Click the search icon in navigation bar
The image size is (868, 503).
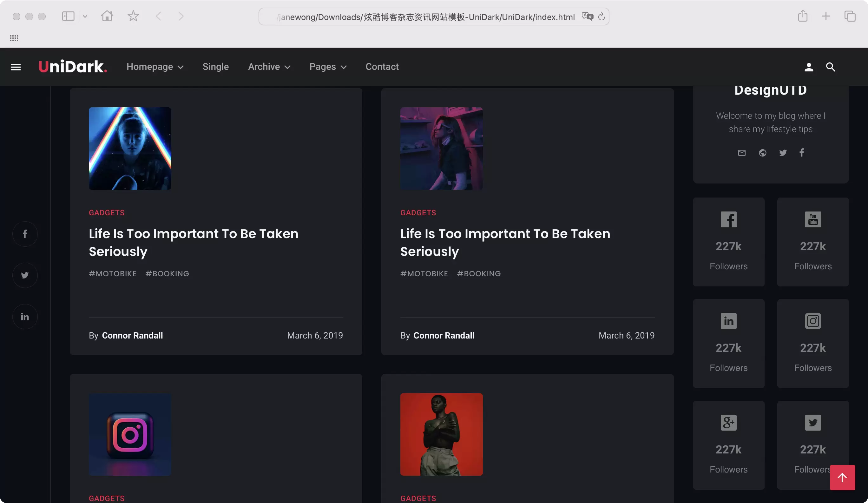click(x=830, y=66)
